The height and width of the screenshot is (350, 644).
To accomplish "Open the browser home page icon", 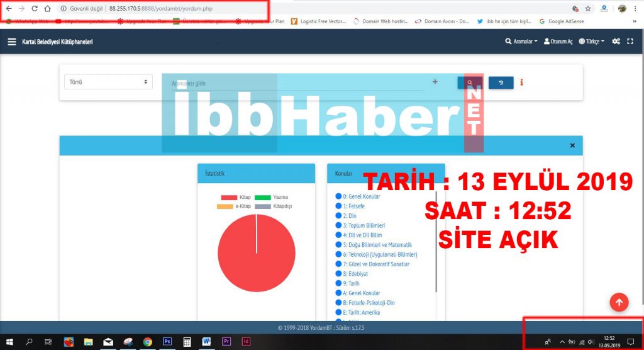I will (x=47, y=8).
